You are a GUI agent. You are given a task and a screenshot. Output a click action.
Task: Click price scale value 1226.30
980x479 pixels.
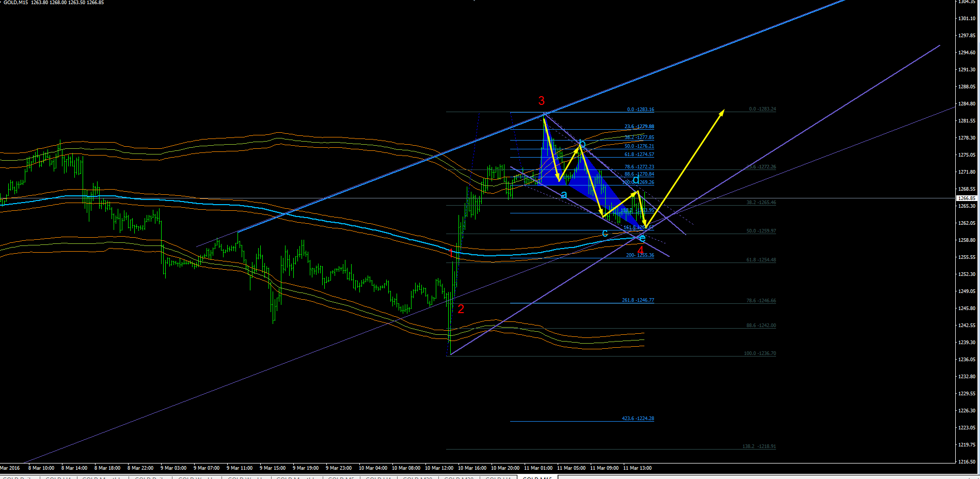tap(967, 411)
